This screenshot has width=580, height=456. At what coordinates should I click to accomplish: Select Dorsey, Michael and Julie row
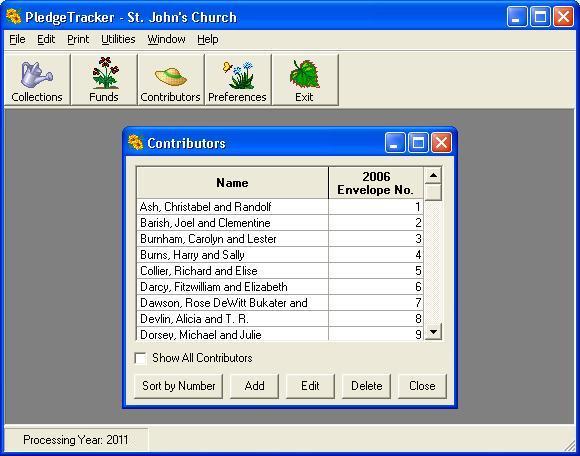pyautogui.click(x=280, y=334)
